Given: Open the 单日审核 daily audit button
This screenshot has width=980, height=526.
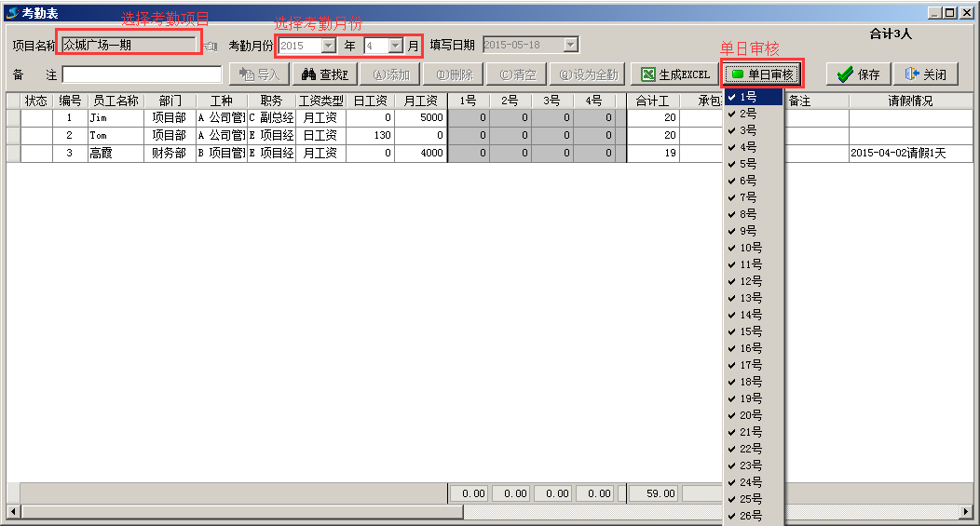Looking at the screenshot, I should point(761,74).
